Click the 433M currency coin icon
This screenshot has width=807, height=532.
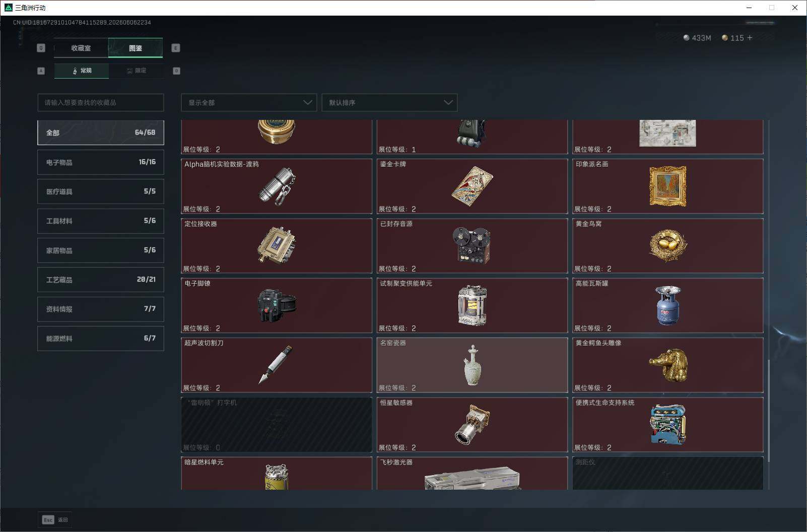686,38
